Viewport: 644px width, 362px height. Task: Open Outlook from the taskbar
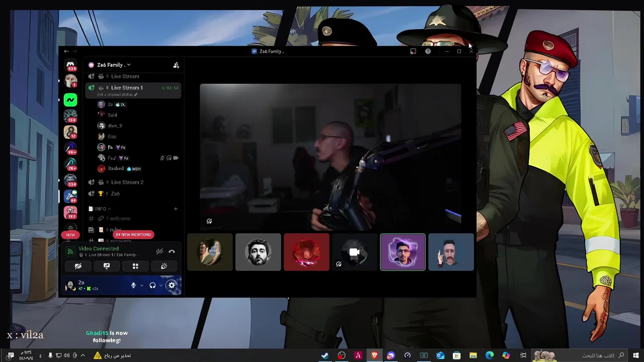point(440,355)
